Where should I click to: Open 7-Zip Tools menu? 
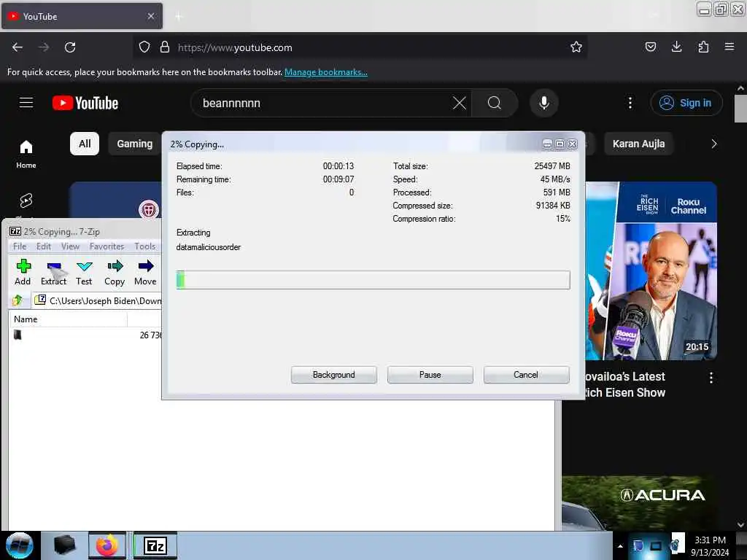point(145,246)
